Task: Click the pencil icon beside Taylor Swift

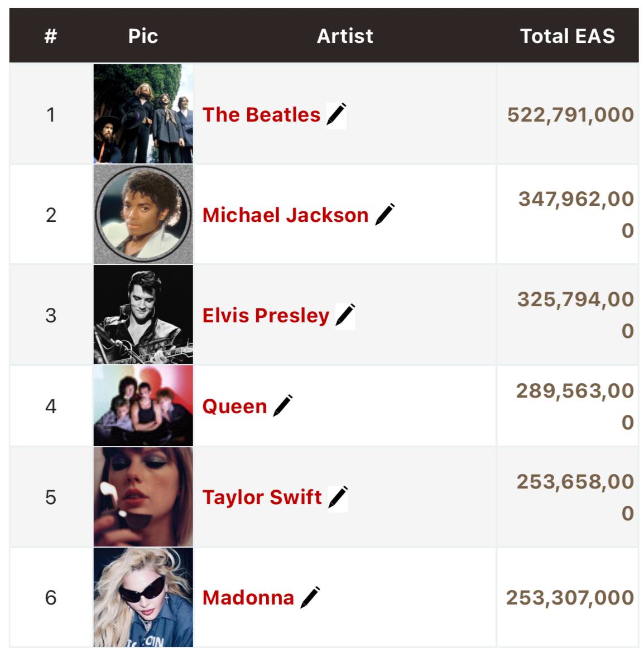Action: pos(338,497)
